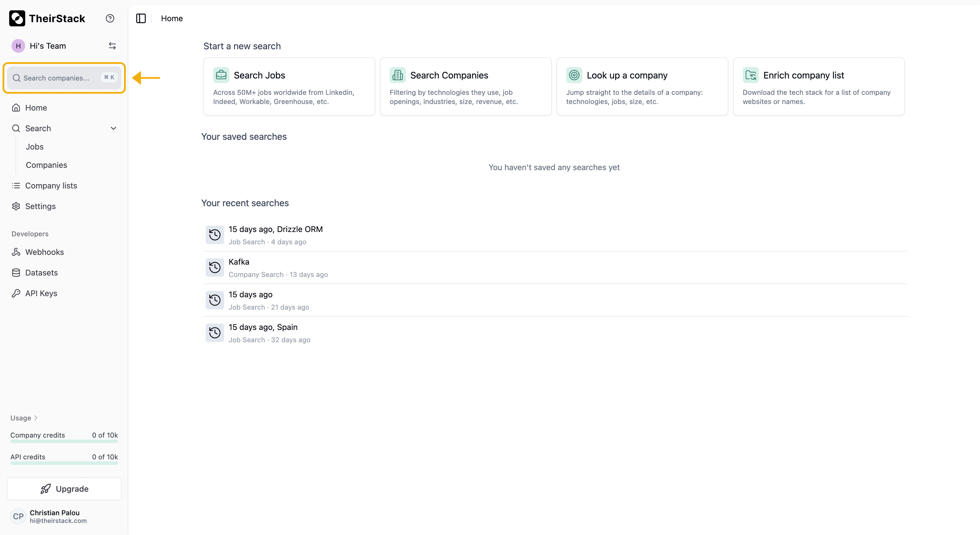The height and width of the screenshot is (535, 980).
Task: Open Company lists page
Action: pos(51,185)
